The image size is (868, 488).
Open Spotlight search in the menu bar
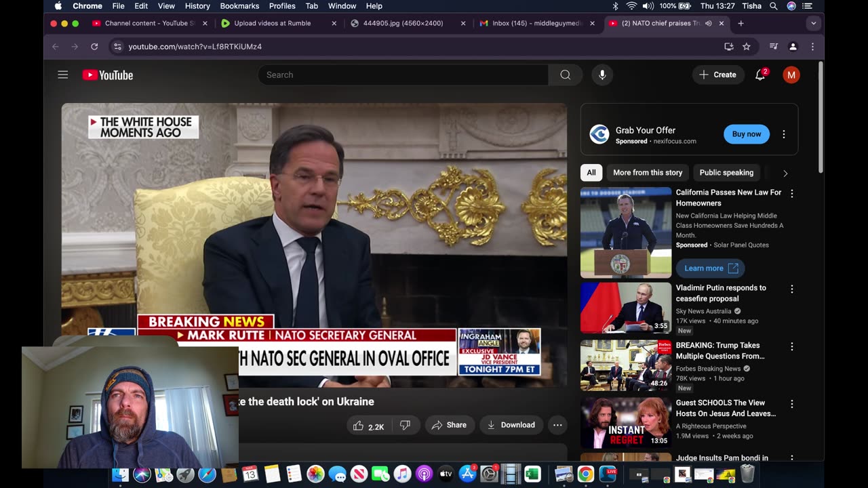tap(774, 6)
